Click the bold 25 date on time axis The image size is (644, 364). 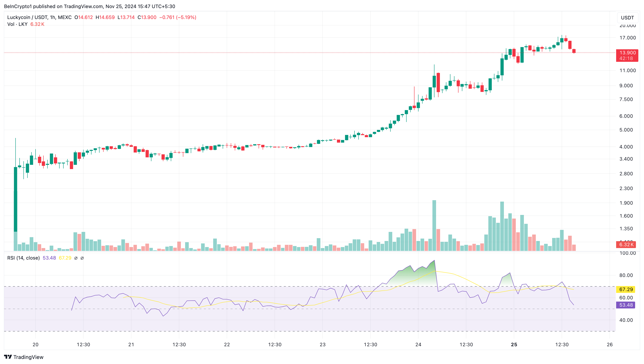[x=514, y=344]
